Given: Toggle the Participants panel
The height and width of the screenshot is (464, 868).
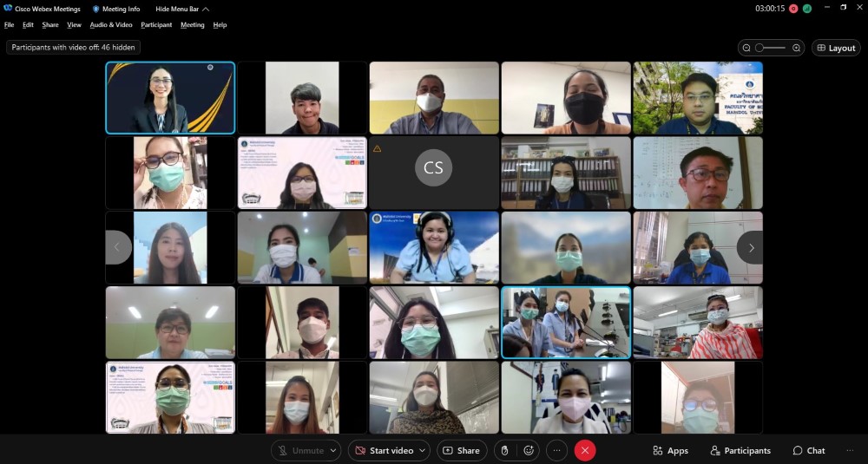Looking at the screenshot, I should pyautogui.click(x=740, y=450).
